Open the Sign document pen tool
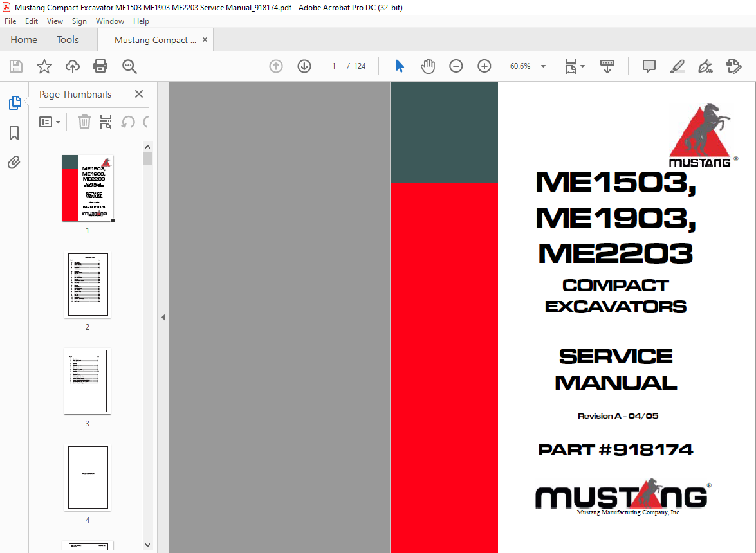756x553 pixels. coord(705,66)
